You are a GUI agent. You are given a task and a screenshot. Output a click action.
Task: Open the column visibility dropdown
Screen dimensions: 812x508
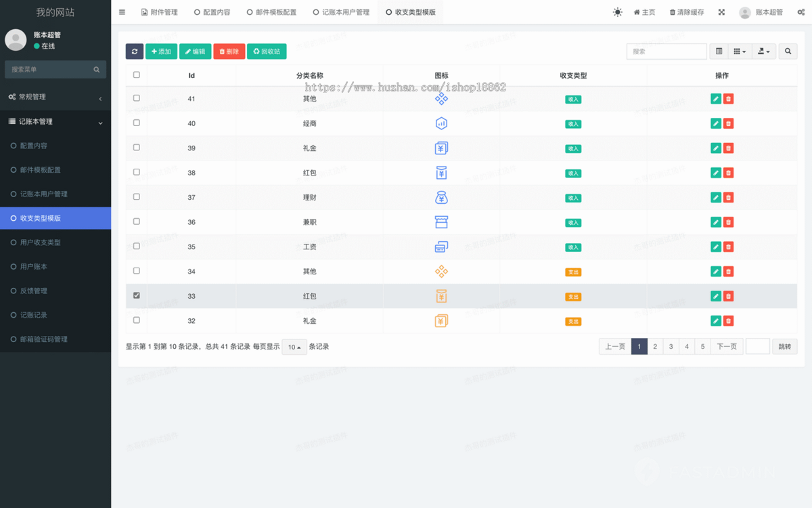(740, 51)
